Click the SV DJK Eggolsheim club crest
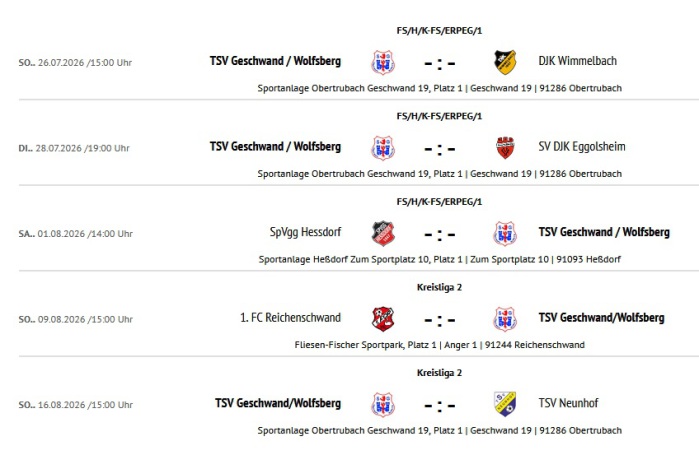Viewport: 699px width, 455px height. 505,148
